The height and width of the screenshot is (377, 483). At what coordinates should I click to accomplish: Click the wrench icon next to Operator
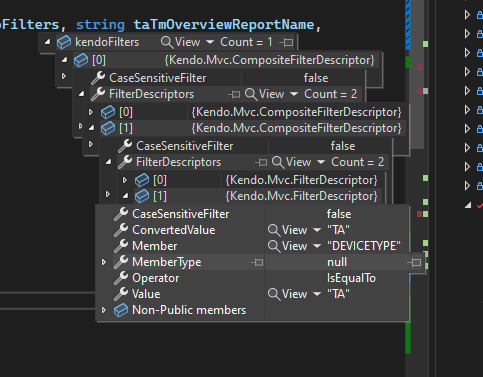[121, 278]
